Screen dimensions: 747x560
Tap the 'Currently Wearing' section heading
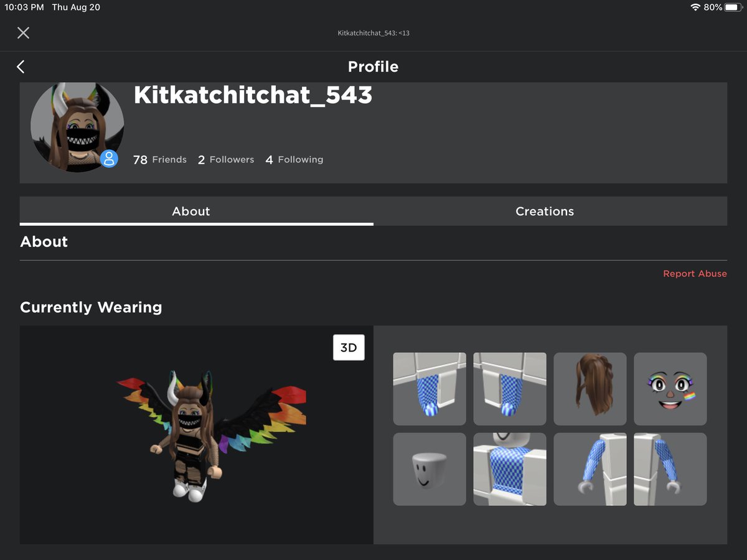91,307
